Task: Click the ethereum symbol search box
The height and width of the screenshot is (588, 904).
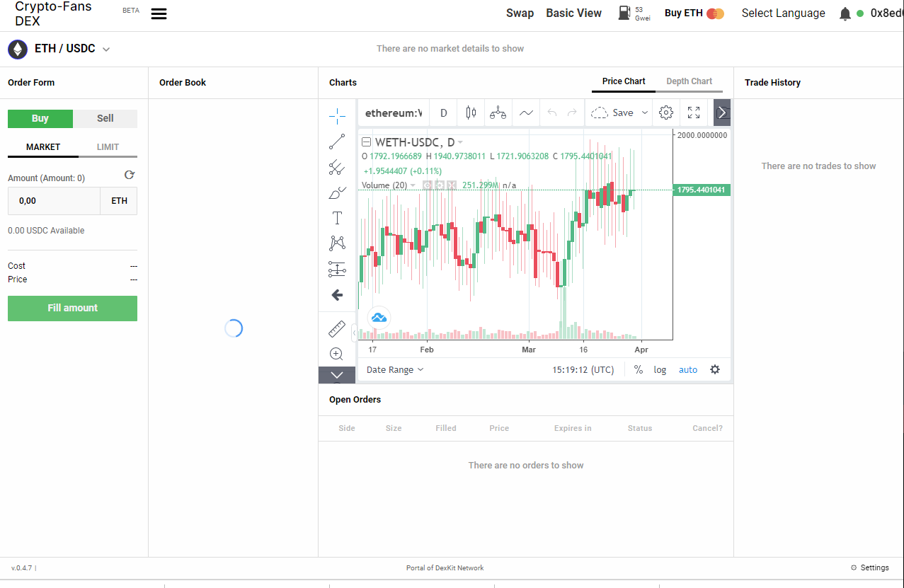Action: pos(394,113)
